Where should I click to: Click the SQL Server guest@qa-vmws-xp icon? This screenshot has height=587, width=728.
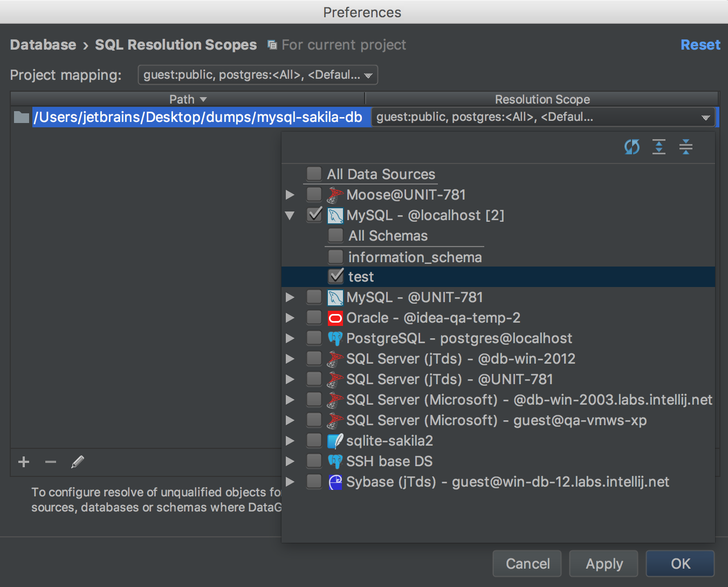point(335,420)
